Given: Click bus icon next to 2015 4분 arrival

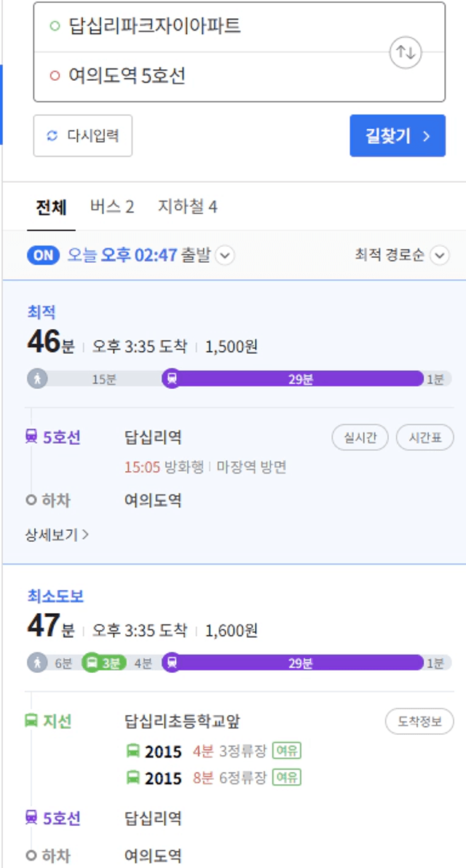Looking at the screenshot, I should (x=133, y=751).
